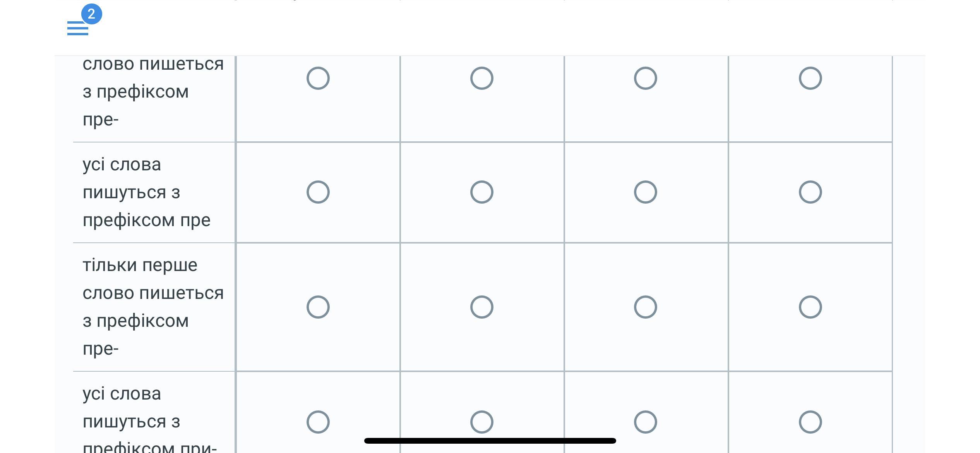
Task: Select second-column radio in top partially visible row
Action: (x=482, y=78)
